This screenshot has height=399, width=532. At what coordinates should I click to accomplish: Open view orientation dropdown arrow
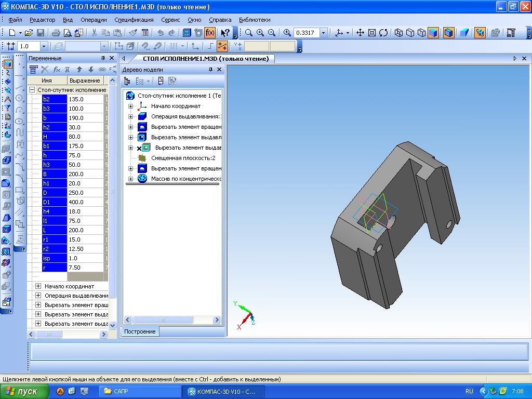click(x=348, y=33)
